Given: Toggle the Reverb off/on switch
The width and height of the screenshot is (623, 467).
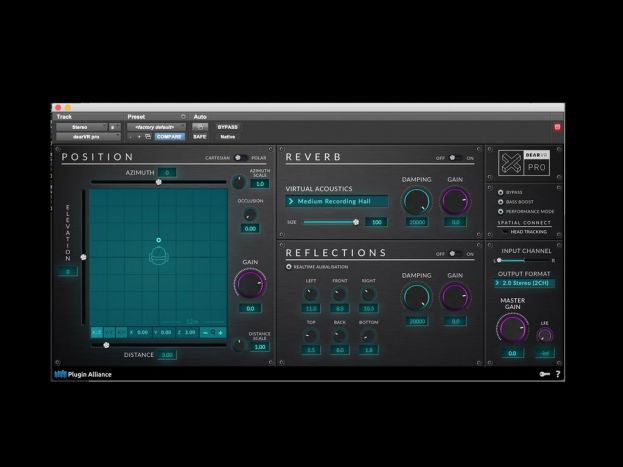Looking at the screenshot, I should click(450, 157).
